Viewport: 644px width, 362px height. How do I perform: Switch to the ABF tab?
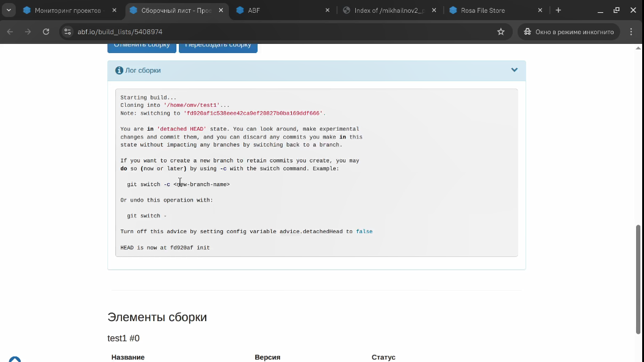[x=283, y=10]
